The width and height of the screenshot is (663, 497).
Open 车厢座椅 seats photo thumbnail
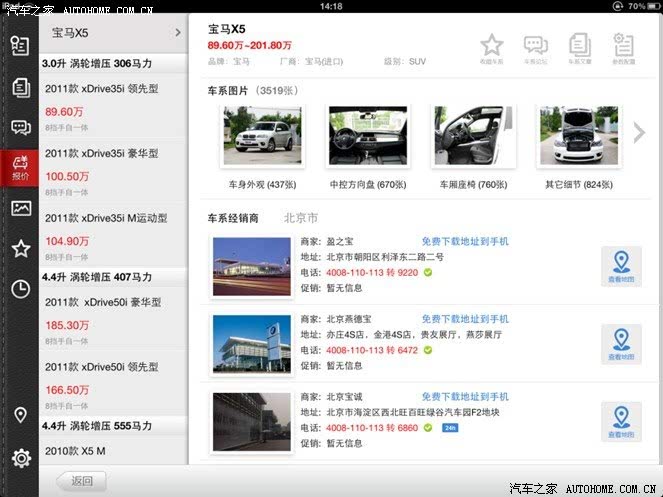point(474,135)
